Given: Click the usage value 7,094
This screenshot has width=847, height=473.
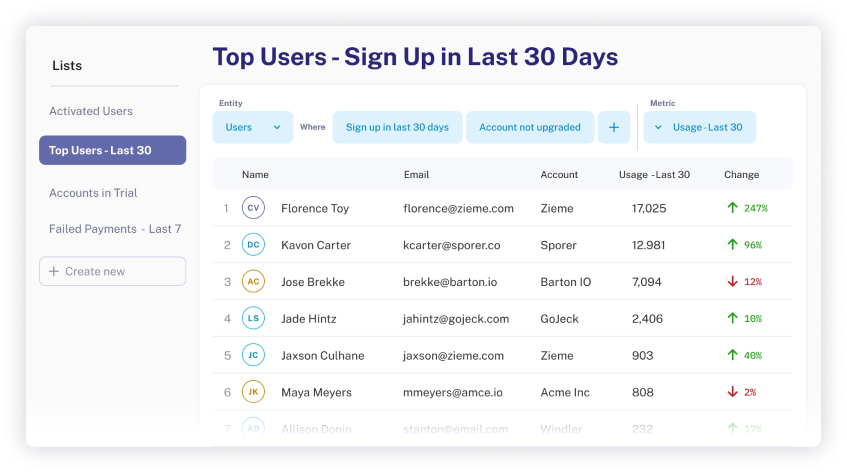Looking at the screenshot, I should [647, 282].
